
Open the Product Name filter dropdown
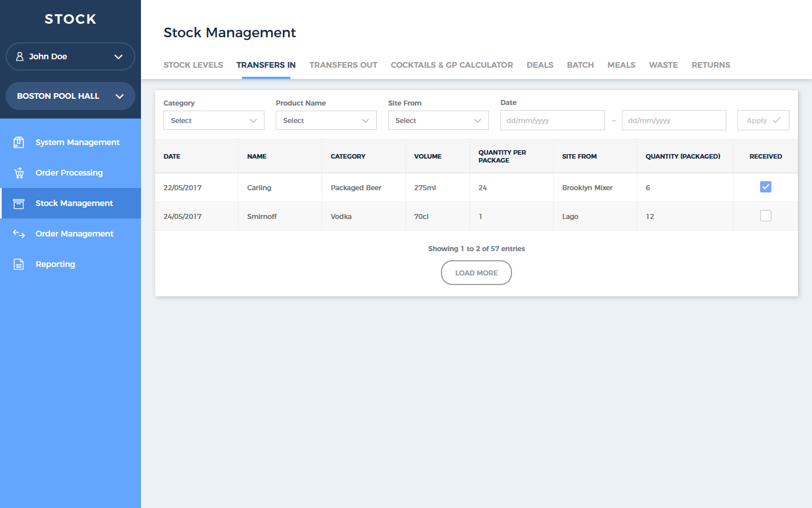click(326, 120)
